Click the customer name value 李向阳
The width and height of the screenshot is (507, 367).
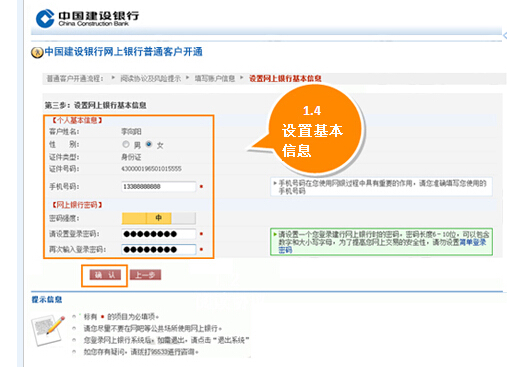131,132
